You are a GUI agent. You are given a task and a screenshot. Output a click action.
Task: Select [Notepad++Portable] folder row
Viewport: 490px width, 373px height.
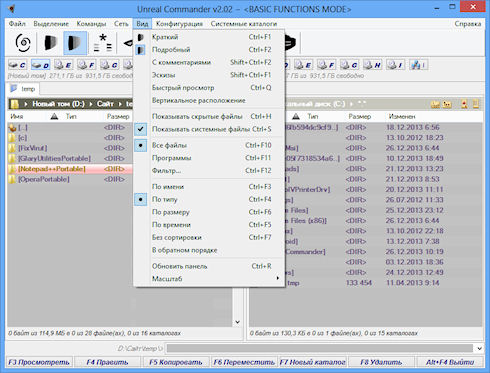70,169
